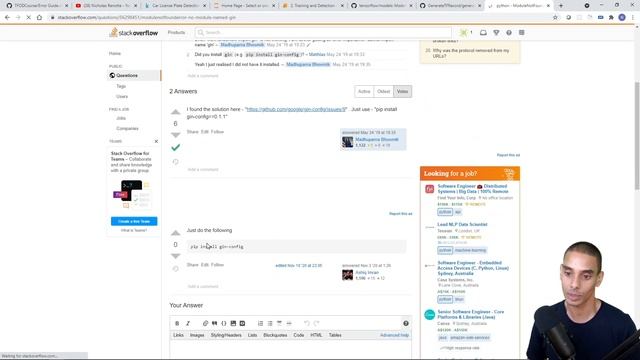Image resolution: width=640 pixels, height=360 pixels.
Task: Sort answers by Votes tab
Action: click(402, 91)
